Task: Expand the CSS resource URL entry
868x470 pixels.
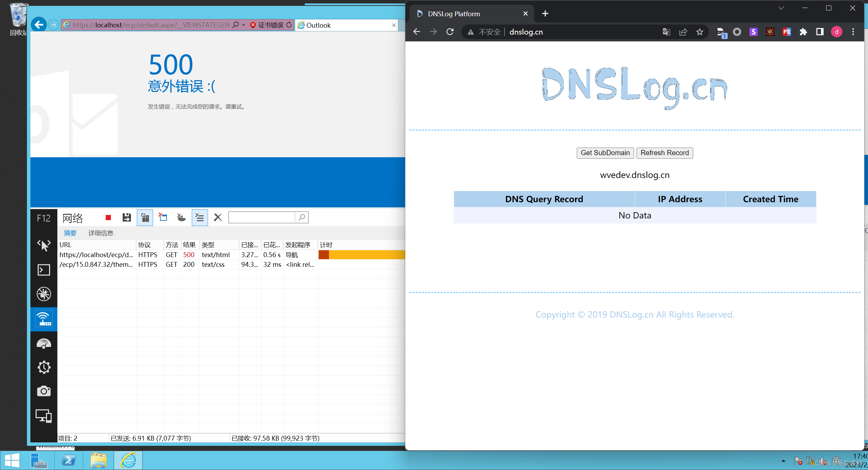Action: click(x=96, y=264)
